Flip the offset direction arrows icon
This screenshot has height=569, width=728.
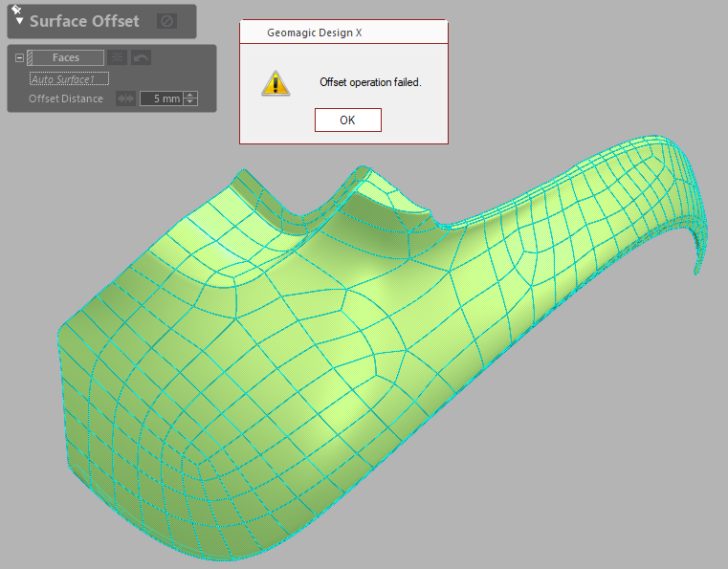pos(125,98)
